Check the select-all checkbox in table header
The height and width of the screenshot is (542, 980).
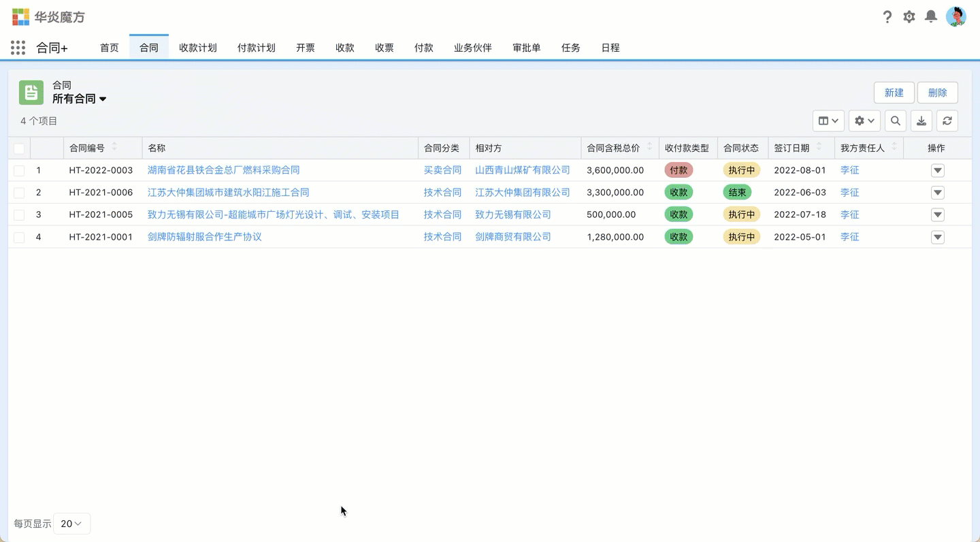click(18, 148)
